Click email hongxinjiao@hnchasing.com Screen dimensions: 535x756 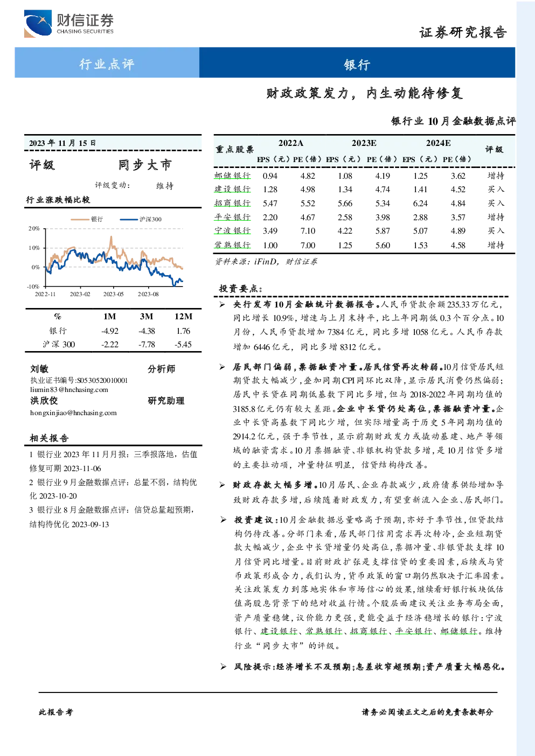(73, 413)
